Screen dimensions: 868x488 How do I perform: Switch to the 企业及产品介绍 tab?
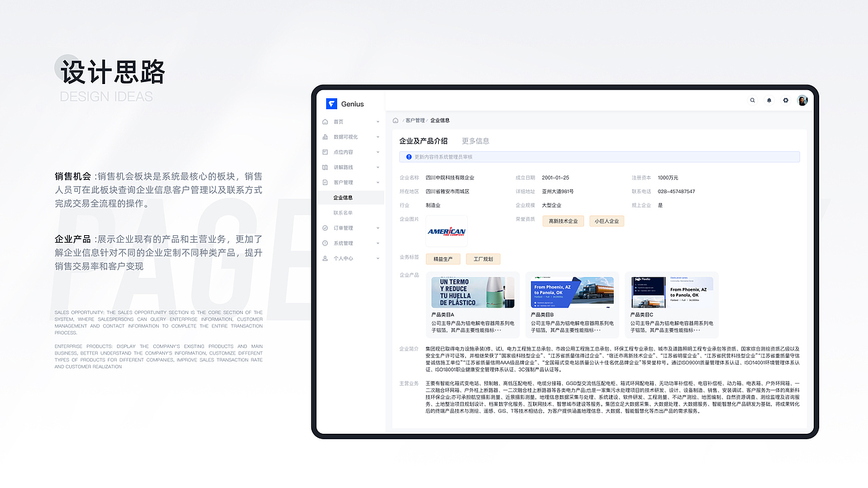(423, 141)
